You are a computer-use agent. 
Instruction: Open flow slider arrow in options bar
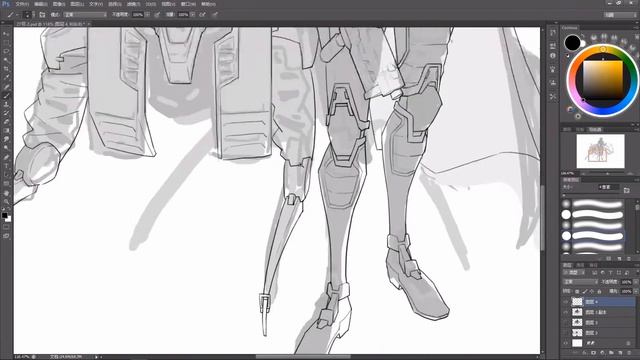tap(192, 14)
